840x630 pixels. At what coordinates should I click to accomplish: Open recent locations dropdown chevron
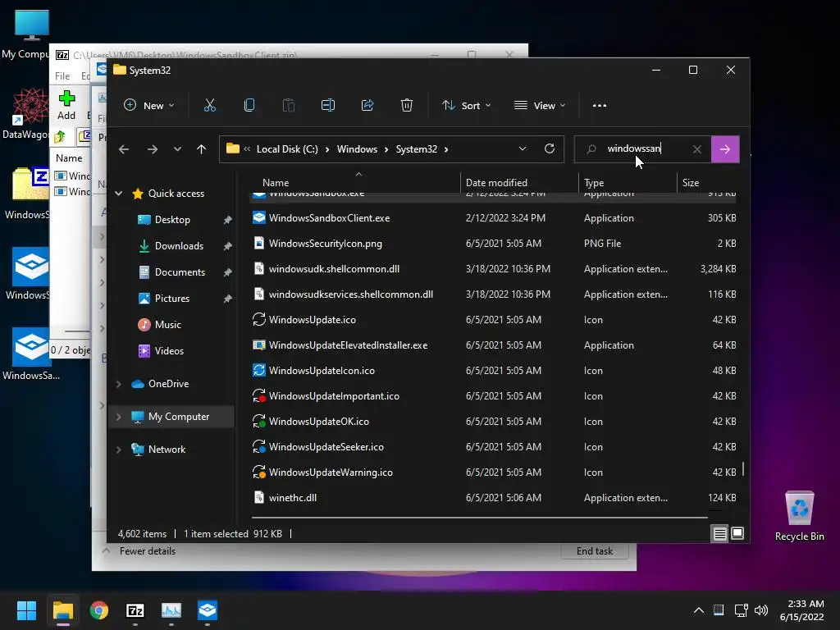tap(177, 149)
